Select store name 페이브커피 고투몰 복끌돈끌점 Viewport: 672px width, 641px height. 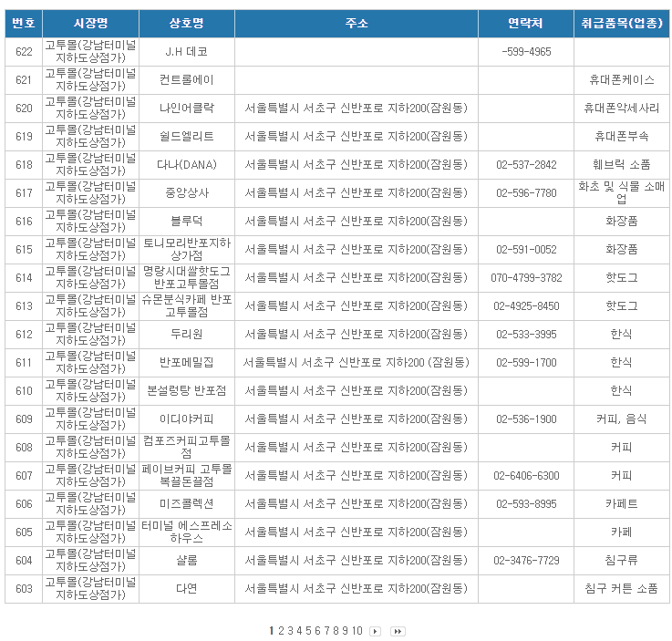186,476
